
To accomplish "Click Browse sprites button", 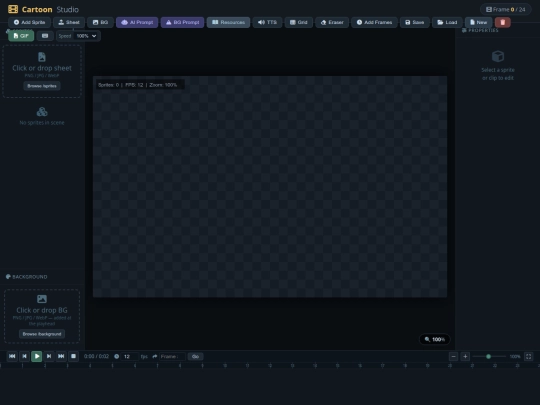I will pos(42,86).
